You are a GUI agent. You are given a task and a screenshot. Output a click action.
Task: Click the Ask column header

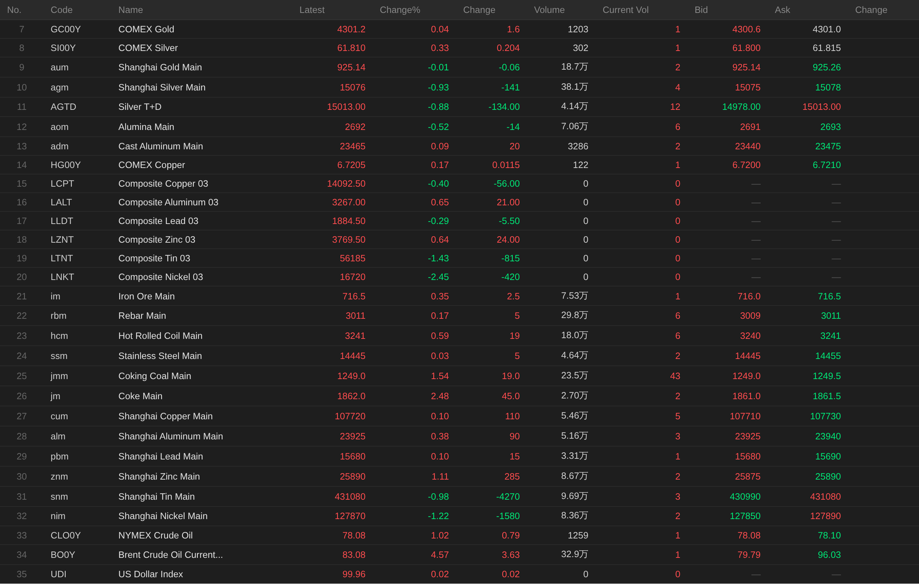tap(782, 10)
